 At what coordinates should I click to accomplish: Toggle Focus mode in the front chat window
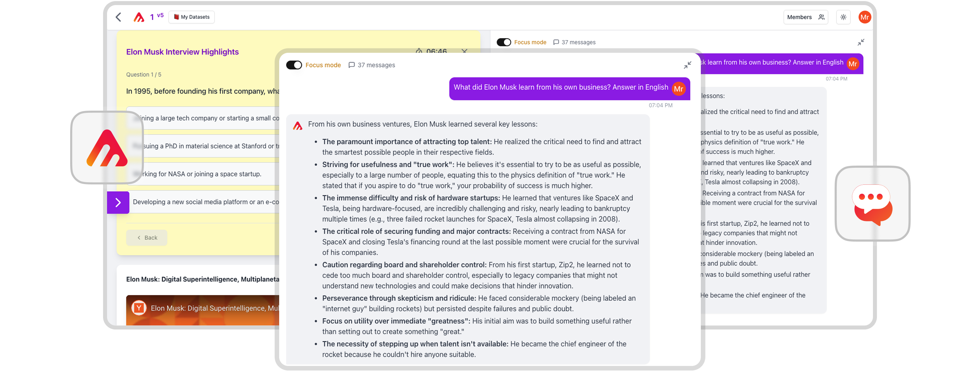coord(294,65)
